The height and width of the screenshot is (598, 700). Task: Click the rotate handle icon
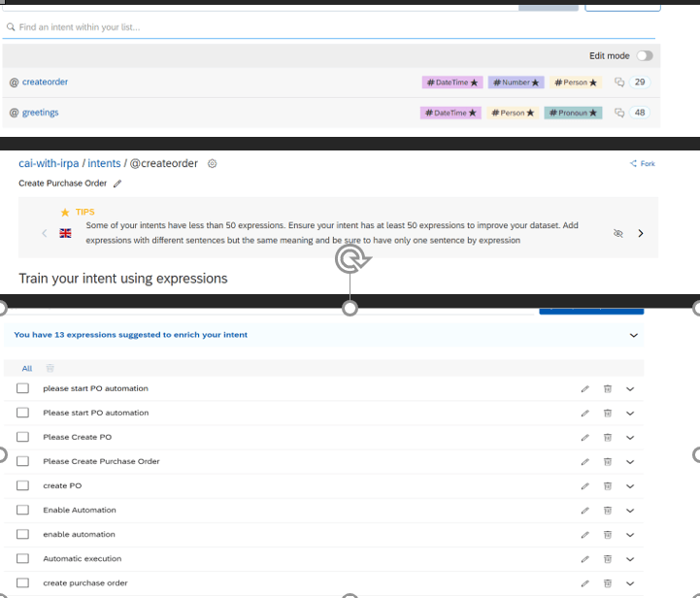[352, 258]
